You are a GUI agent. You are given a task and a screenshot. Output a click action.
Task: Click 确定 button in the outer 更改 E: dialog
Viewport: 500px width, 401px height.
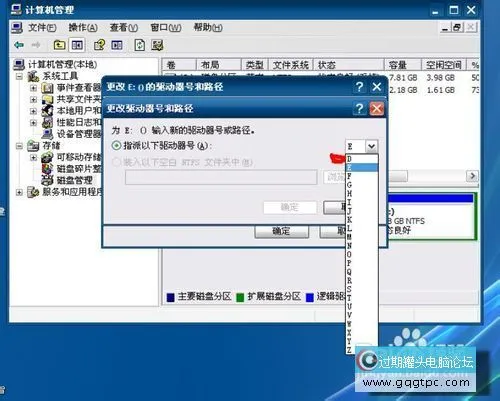point(281,231)
